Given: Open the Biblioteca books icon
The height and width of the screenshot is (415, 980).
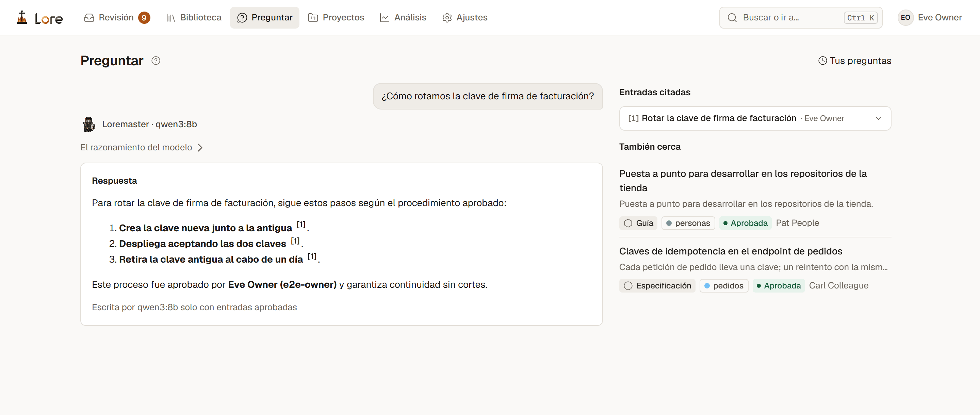Looking at the screenshot, I should pos(170,17).
